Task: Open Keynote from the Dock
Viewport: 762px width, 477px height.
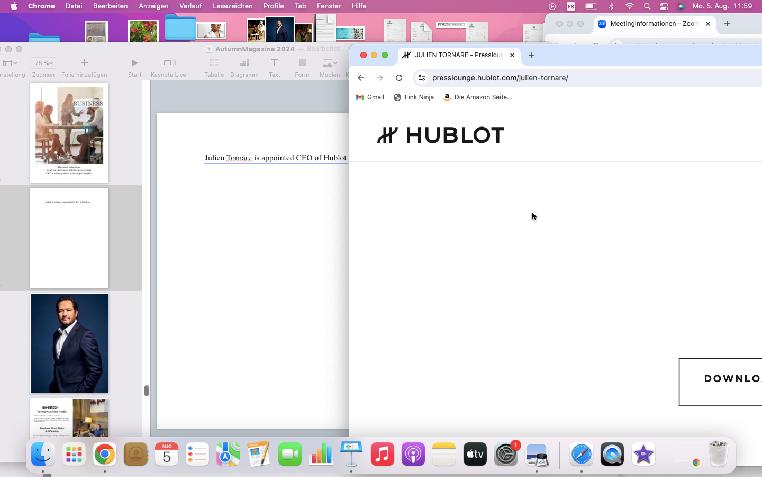Action: pyautogui.click(x=351, y=454)
